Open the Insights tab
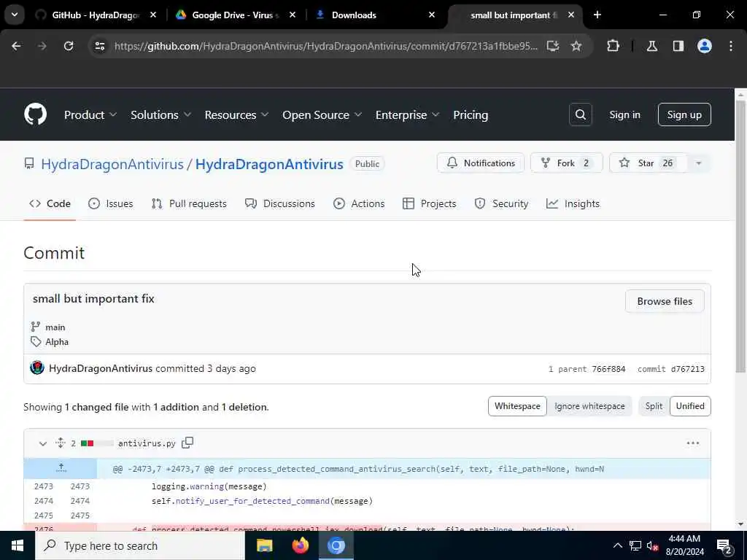The image size is (747, 560). pos(573,204)
